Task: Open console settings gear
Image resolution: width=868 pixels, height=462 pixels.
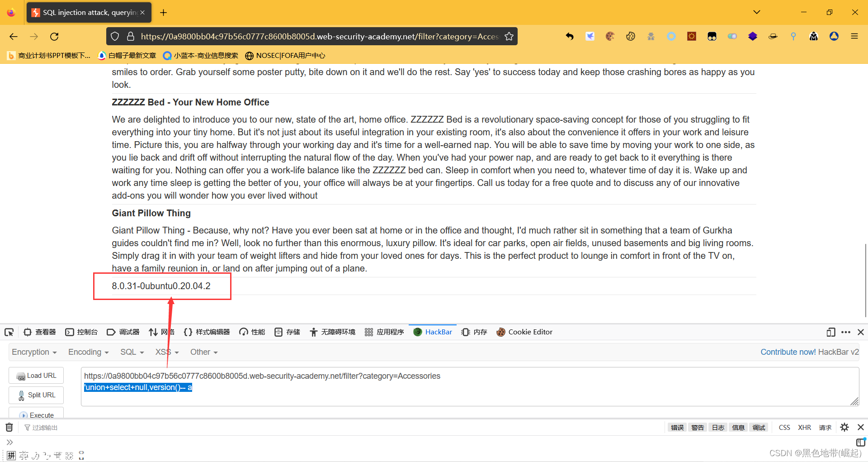Action: pos(844,427)
